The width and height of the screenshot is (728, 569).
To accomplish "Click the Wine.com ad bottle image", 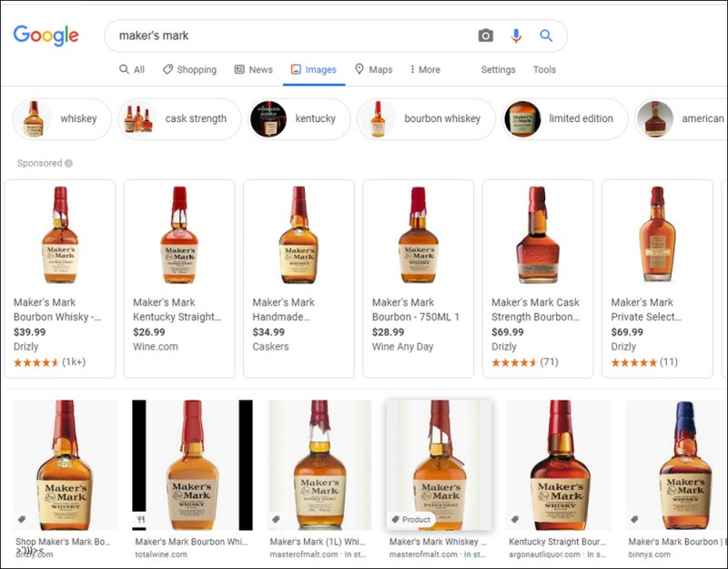I will point(179,235).
